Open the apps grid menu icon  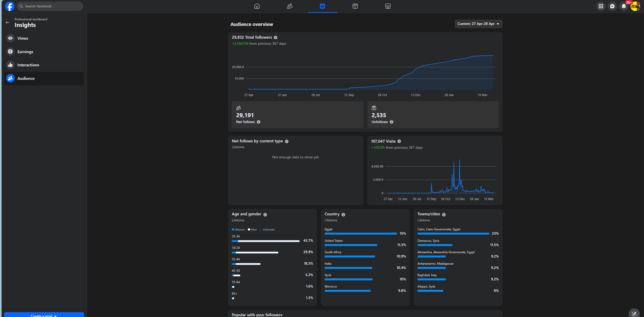click(601, 6)
